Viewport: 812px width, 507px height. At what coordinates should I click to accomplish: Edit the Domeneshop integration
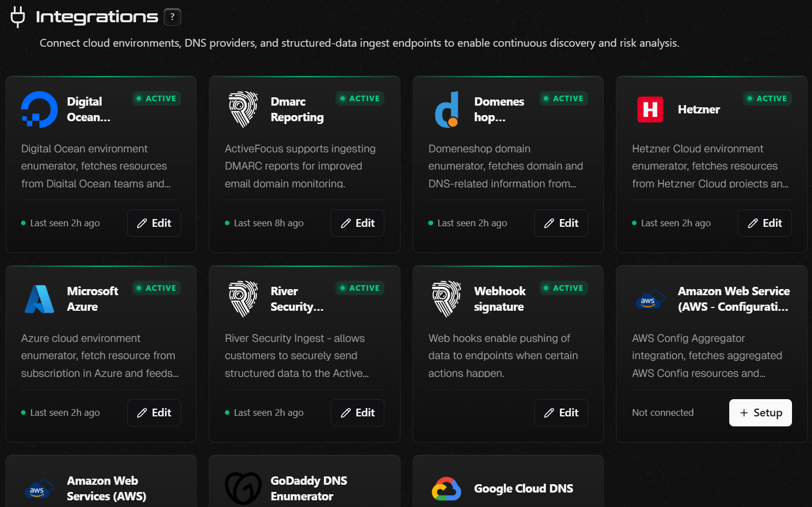(561, 223)
